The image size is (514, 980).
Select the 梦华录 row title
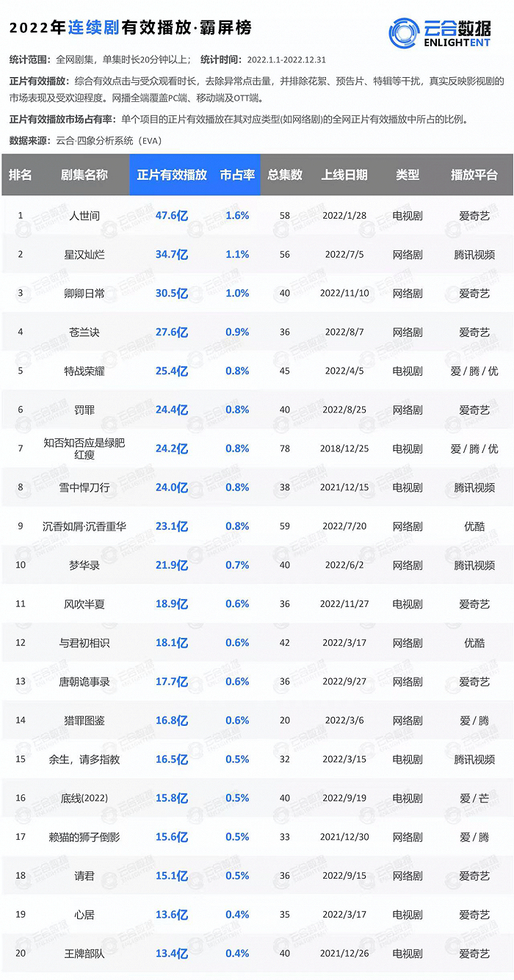pos(84,565)
